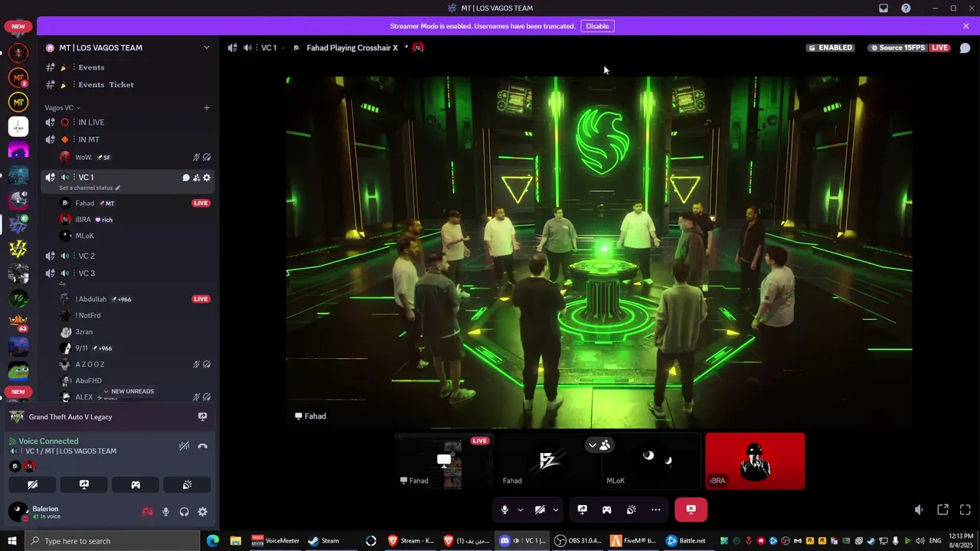The image size is (980, 551).
Task: Open chat panel icon at top right
Action: click(x=965, y=47)
